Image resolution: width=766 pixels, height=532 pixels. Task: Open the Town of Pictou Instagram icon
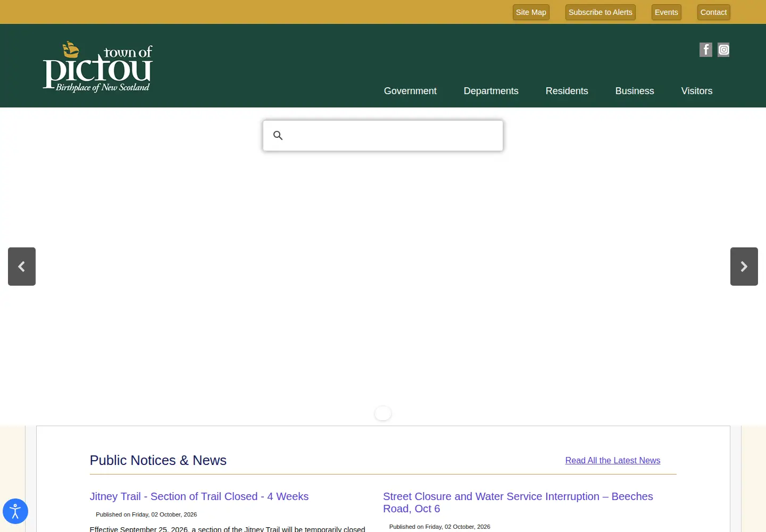click(x=723, y=49)
